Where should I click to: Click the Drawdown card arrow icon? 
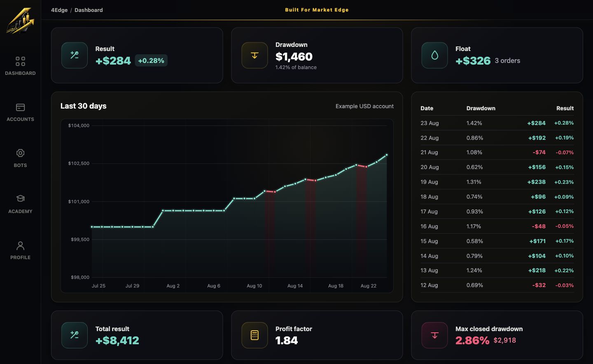pyautogui.click(x=254, y=55)
